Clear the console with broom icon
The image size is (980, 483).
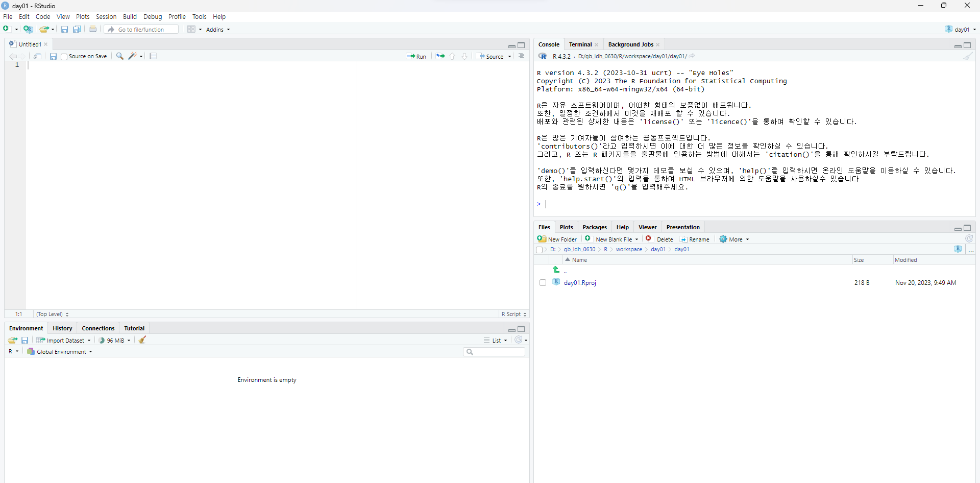(x=968, y=56)
